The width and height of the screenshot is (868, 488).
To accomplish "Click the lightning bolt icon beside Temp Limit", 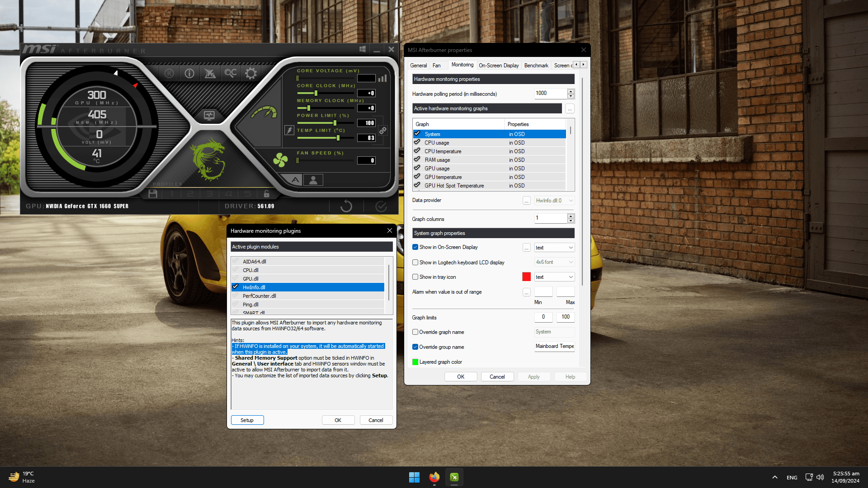I will [x=289, y=131].
